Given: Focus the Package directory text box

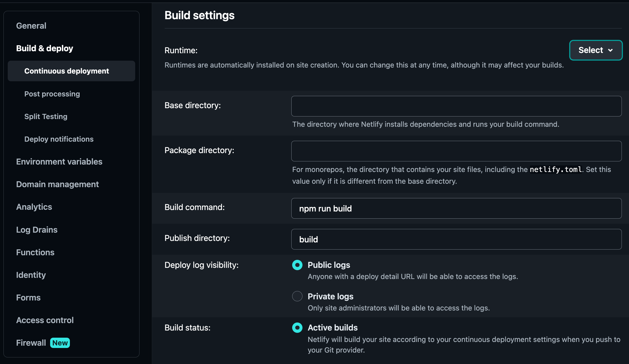Looking at the screenshot, I should [x=456, y=151].
